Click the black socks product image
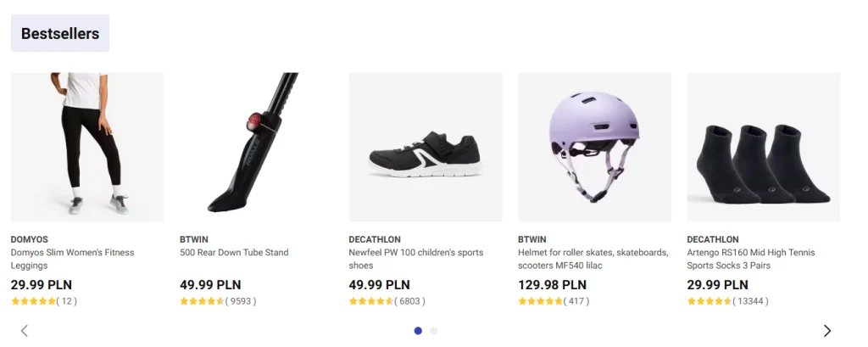The height and width of the screenshot is (347, 868). pyautogui.click(x=763, y=147)
